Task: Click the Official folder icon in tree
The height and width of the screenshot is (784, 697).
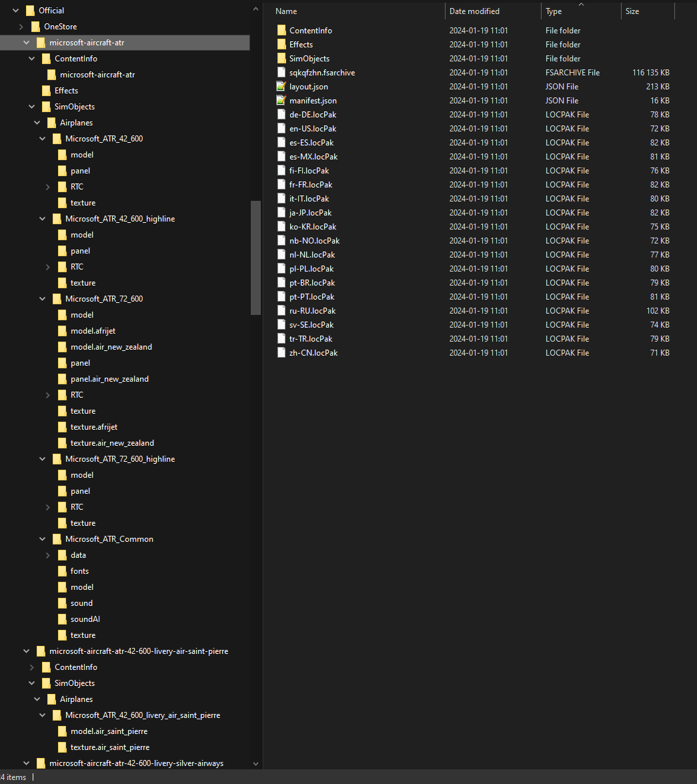Action: [x=30, y=11]
